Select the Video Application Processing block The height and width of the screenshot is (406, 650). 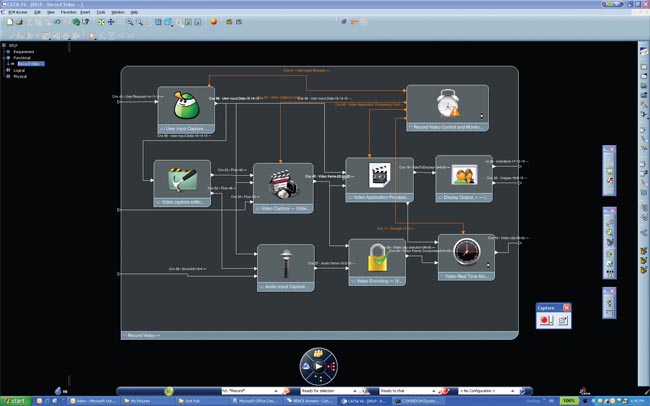click(379, 180)
